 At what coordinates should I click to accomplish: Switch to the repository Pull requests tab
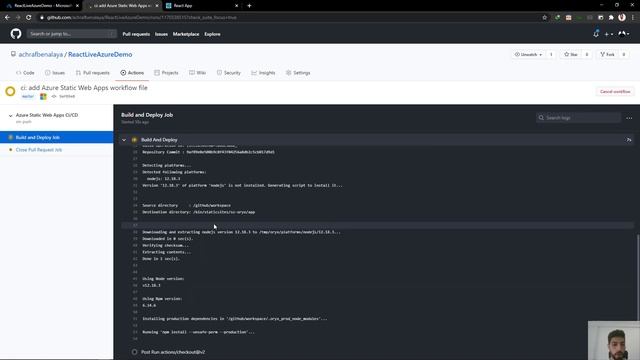(93, 73)
